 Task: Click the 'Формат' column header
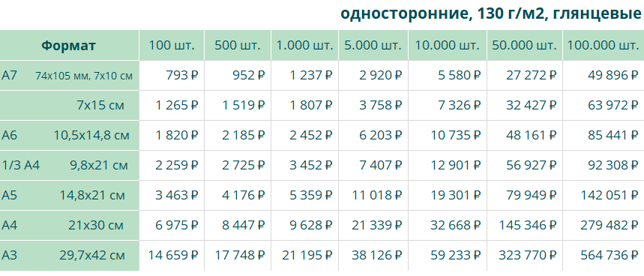(69, 45)
